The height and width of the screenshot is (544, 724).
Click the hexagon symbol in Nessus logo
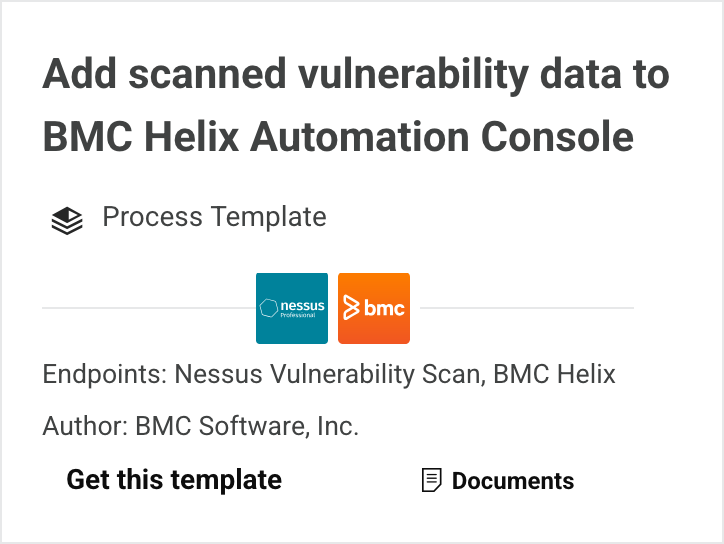coord(268,308)
